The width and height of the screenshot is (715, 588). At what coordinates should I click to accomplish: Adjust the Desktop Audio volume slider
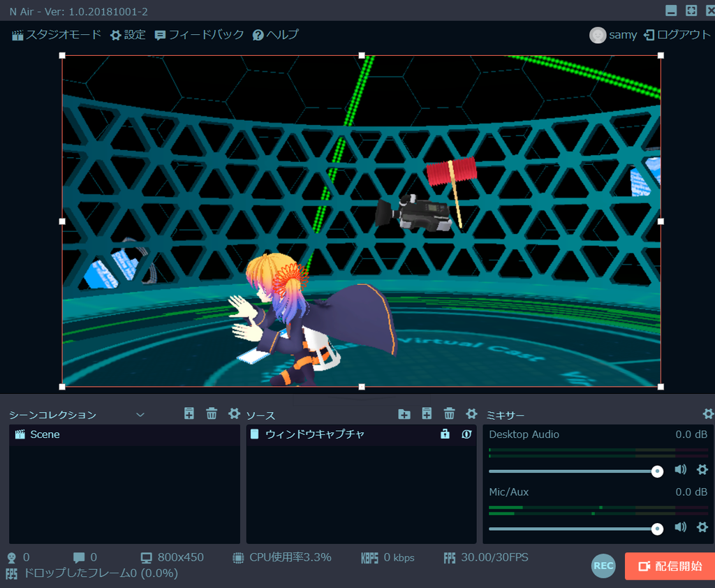point(575,471)
